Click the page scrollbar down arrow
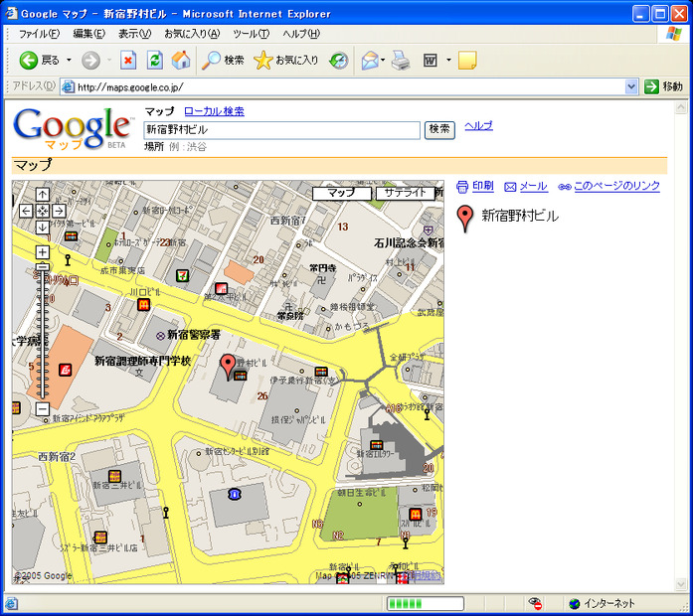Screen dimensions: 693x616 (681, 584)
